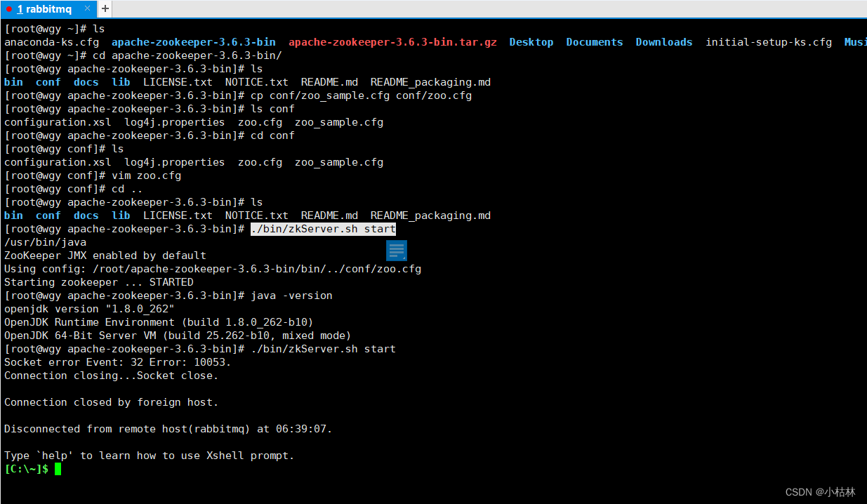Click the '/usr/bin/java' output line
The height and width of the screenshot is (504, 867).
click(45, 242)
